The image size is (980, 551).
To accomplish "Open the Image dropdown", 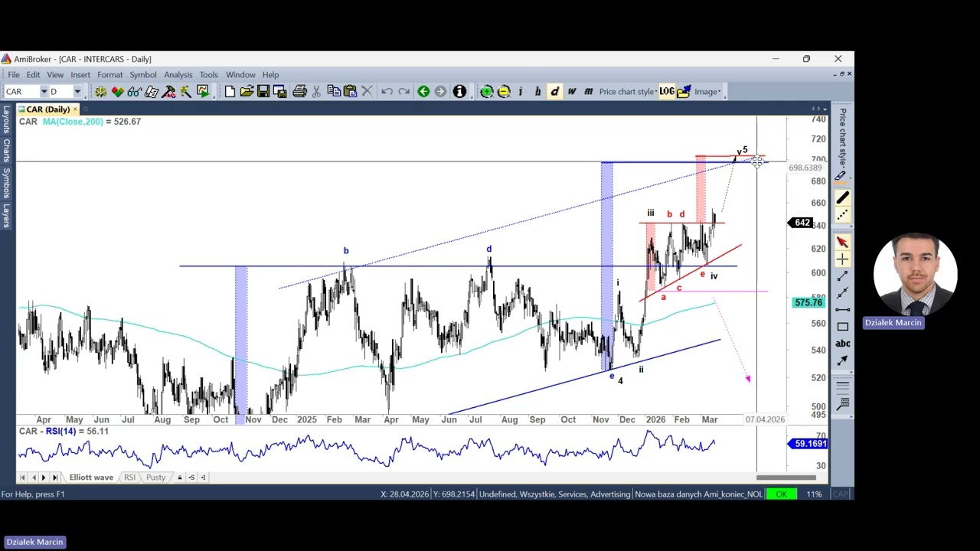I will (707, 92).
